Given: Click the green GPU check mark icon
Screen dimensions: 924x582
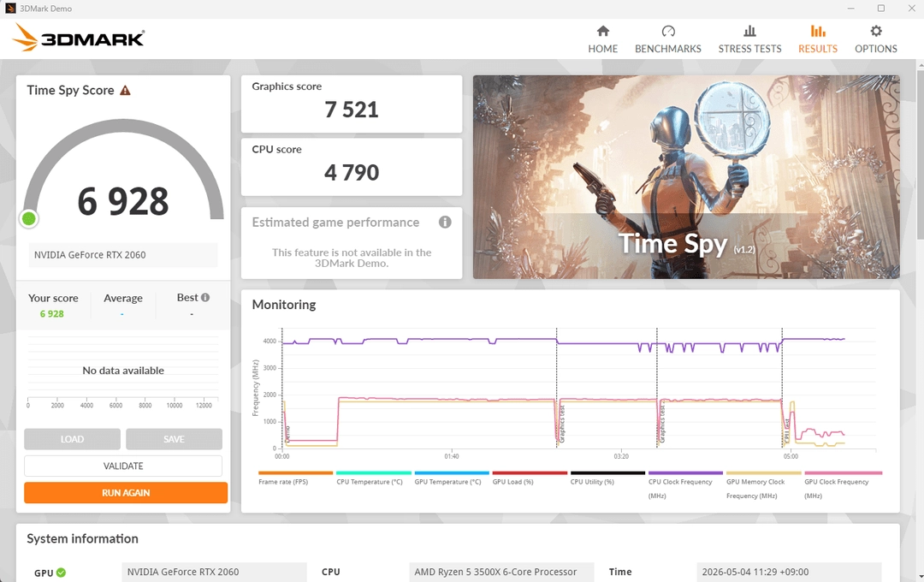Looking at the screenshot, I should pyautogui.click(x=62, y=573).
